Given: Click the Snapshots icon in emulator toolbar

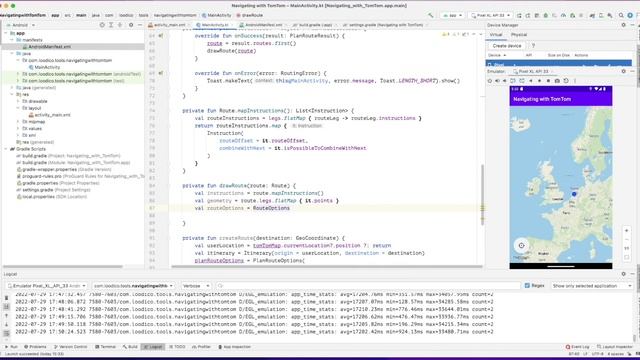Looking at the screenshot, I should [566, 81].
